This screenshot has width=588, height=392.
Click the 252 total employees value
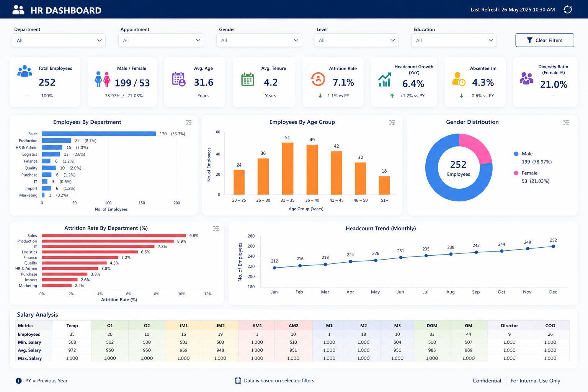tap(47, 82)
